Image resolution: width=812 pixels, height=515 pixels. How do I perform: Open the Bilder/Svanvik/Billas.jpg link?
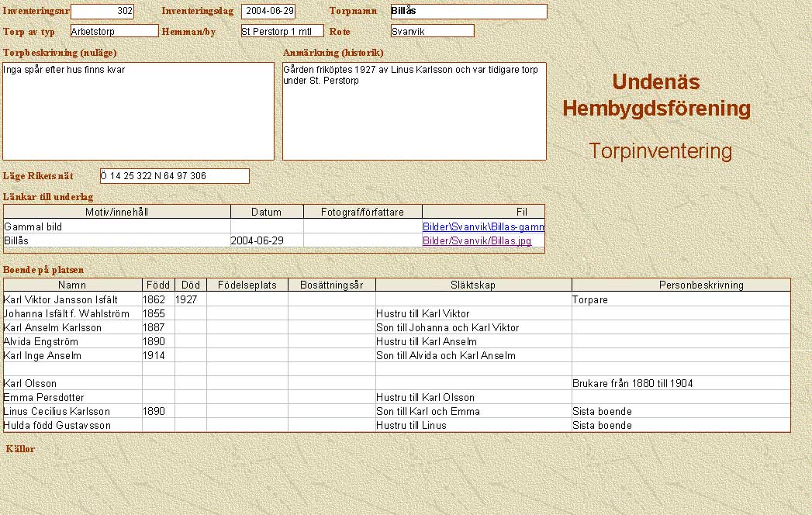[x=476, y=241]
